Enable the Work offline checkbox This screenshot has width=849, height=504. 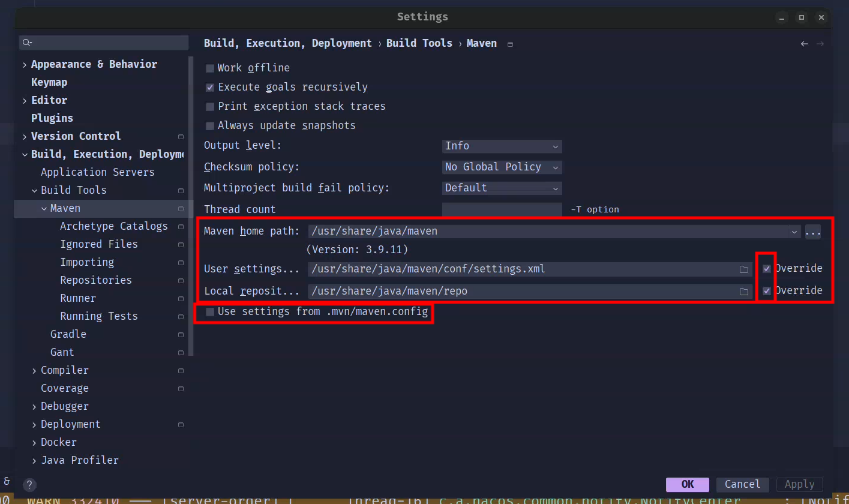pos(210,68)
